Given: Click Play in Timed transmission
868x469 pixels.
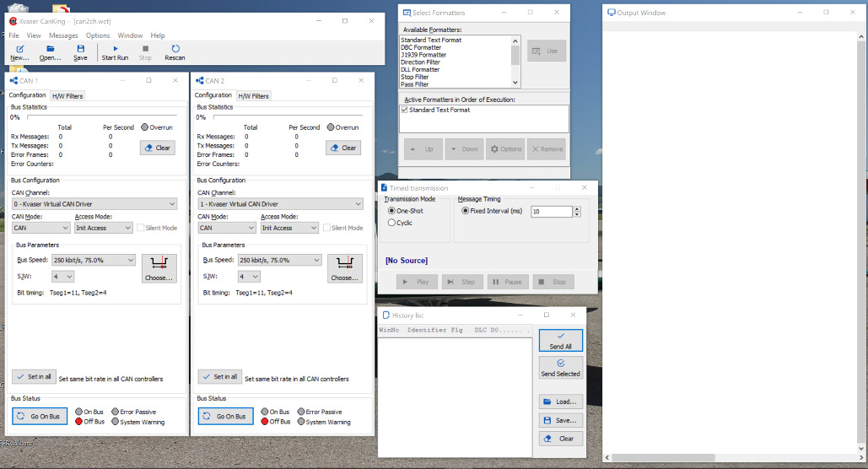Looking at the screenshot, I should 417,282.
